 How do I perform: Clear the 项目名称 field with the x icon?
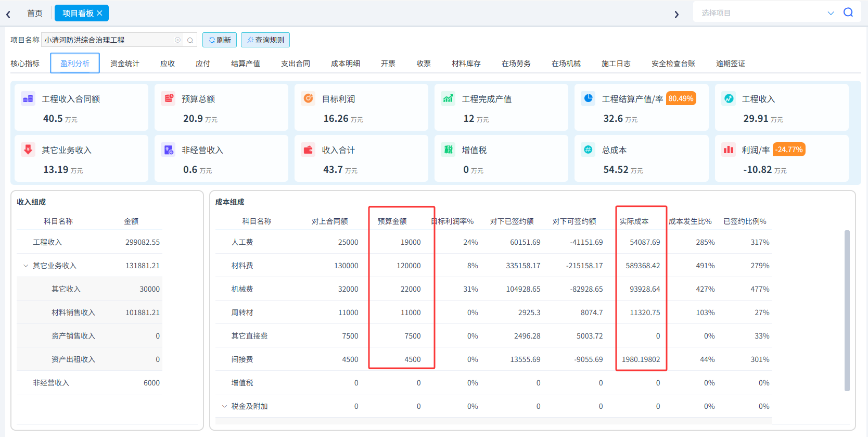click(x=178, y=40)
